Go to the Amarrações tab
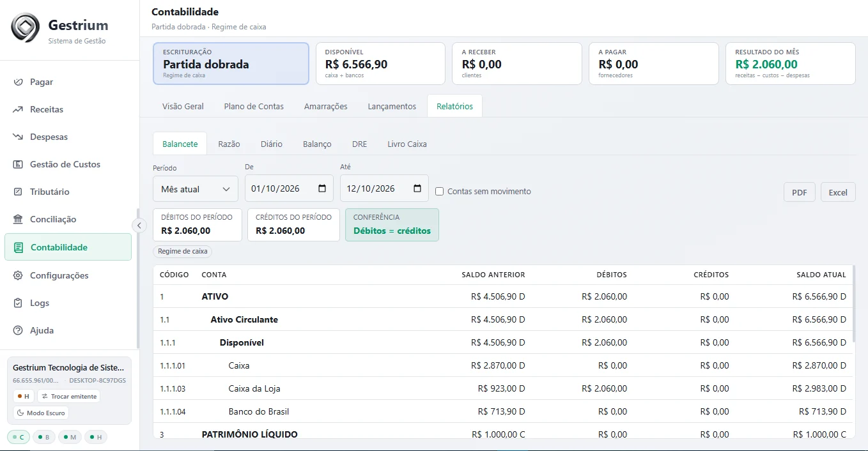This screenshot has width=868, height=451. (x=326, y=106)
